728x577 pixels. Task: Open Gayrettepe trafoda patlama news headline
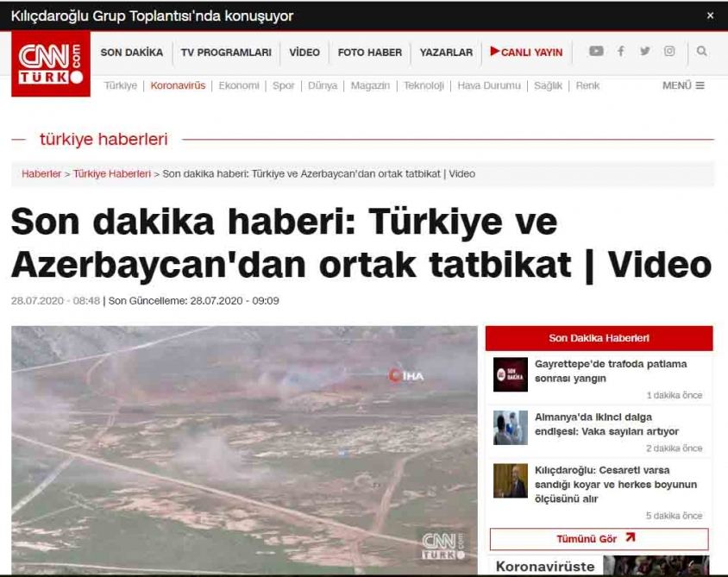610,371
